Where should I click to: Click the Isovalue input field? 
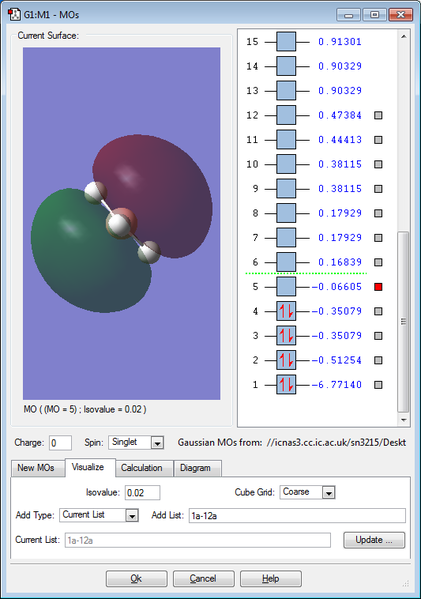click(x=142, y=492)
